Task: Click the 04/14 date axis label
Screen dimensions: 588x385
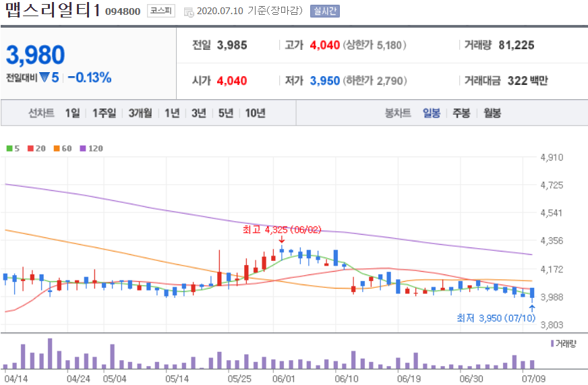Action: coord(16,379)
